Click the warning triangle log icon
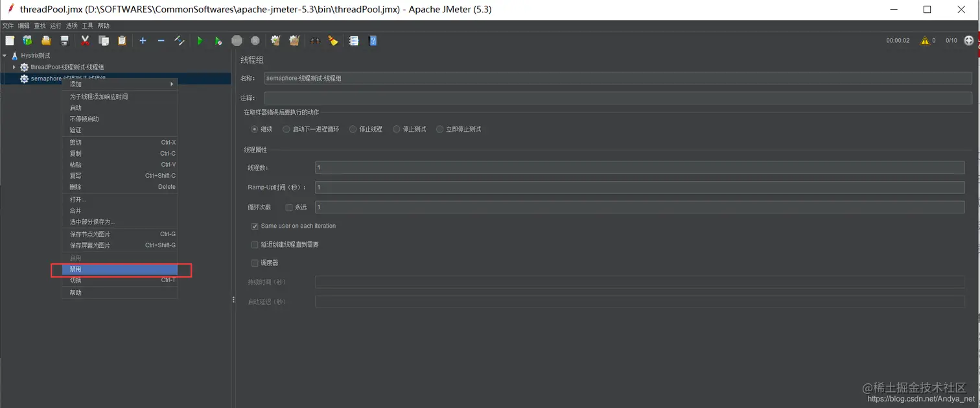 [x=925, y=40]
